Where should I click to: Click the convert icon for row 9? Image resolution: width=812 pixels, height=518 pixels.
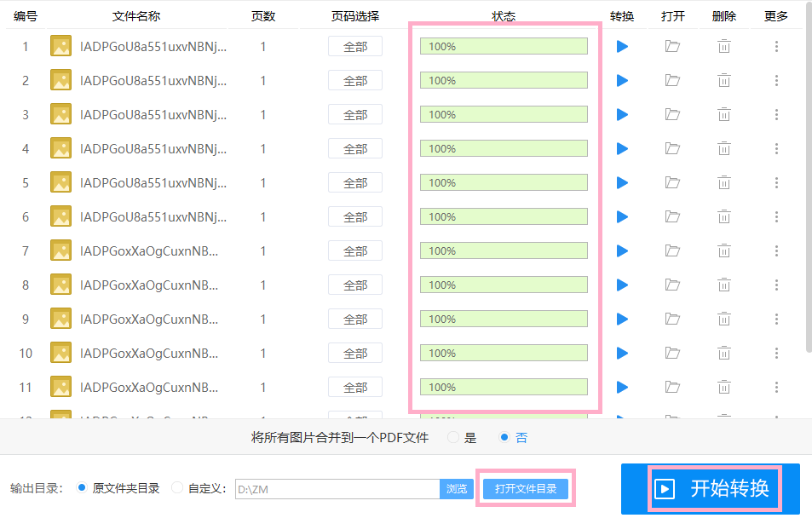[622, 318]
